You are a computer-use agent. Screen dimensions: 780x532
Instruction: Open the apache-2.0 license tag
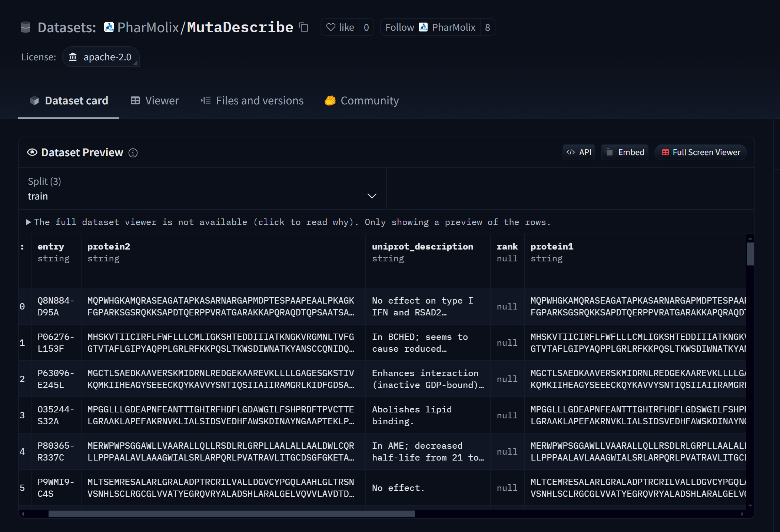coord(100,57)
